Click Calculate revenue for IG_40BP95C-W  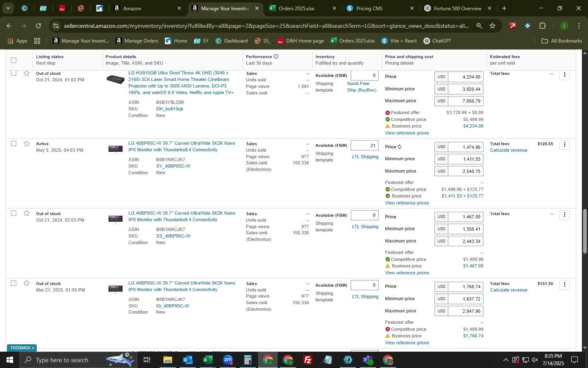[508, 290]
